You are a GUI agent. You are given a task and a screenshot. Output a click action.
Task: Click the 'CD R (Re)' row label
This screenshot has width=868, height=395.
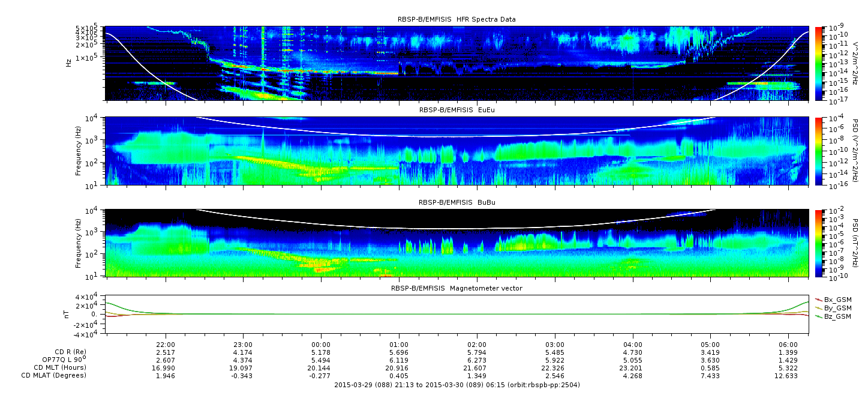pos(70,352)
